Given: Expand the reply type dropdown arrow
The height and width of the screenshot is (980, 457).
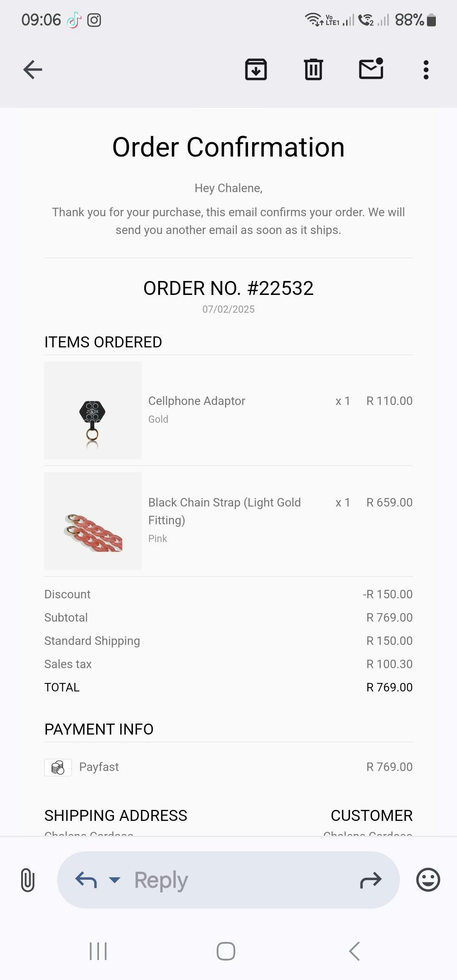Looking at the screenshot, I should coord(114,880).
